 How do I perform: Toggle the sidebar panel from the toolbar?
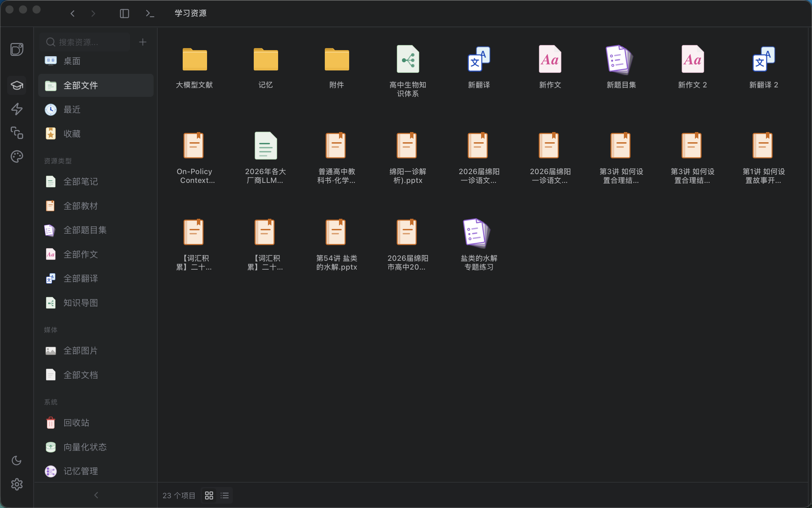coord(124,14)
